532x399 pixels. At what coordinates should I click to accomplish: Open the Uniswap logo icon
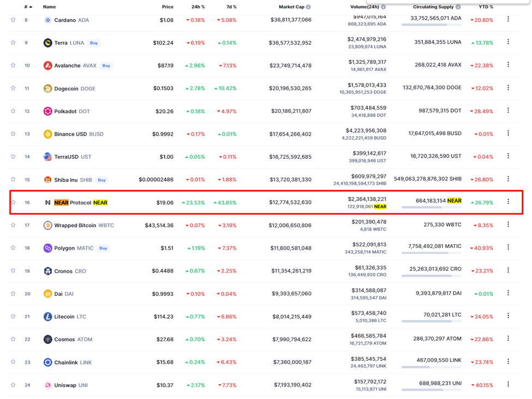(48, 385)
